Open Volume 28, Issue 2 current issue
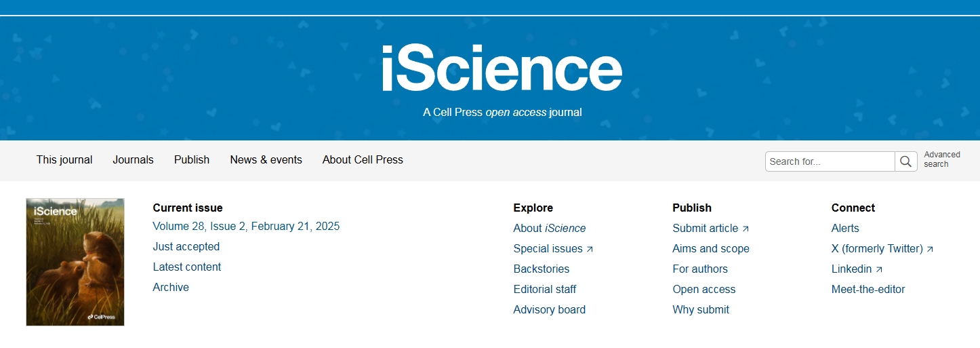The height and width of the screenshot is (348, 980). (246, 227)
